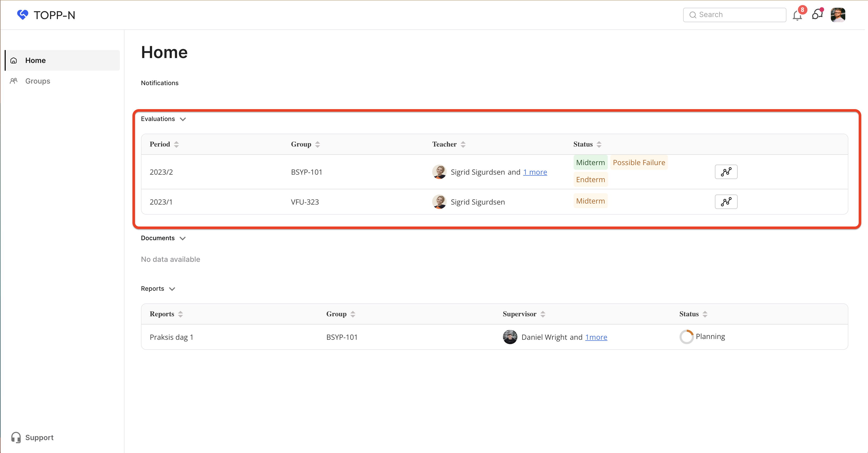
Task: Sort evaluations by Teacher column
Action: 463,144
